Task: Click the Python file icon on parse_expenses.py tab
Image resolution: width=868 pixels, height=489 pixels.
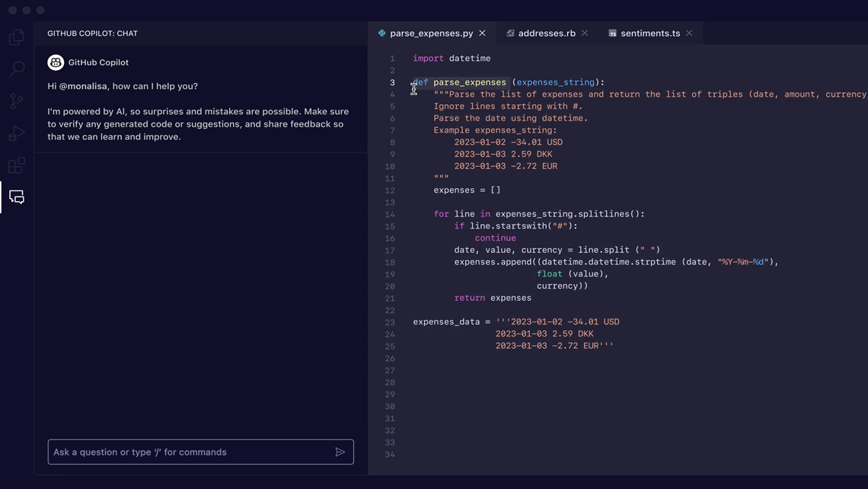Action: (382, 34)
